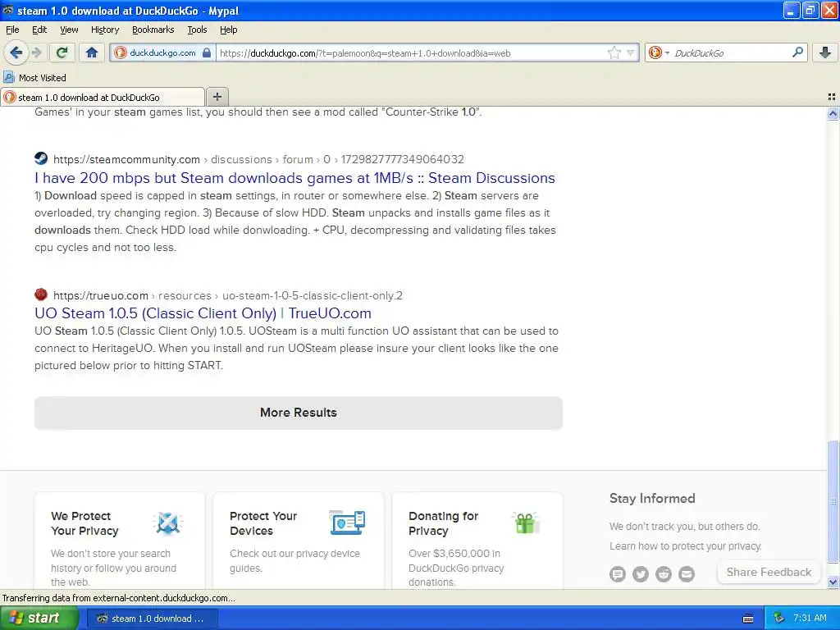Open the Bookmarks menu
840x630 pixels.
pyautogui.click(x=153, y=30)
